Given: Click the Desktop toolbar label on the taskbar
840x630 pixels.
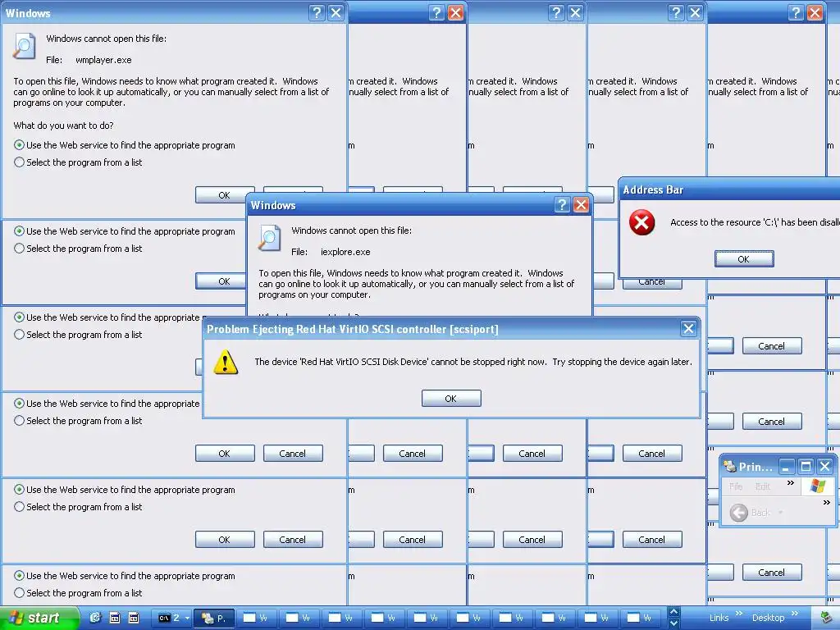Looking at the screenshot, I should point(768,619).
